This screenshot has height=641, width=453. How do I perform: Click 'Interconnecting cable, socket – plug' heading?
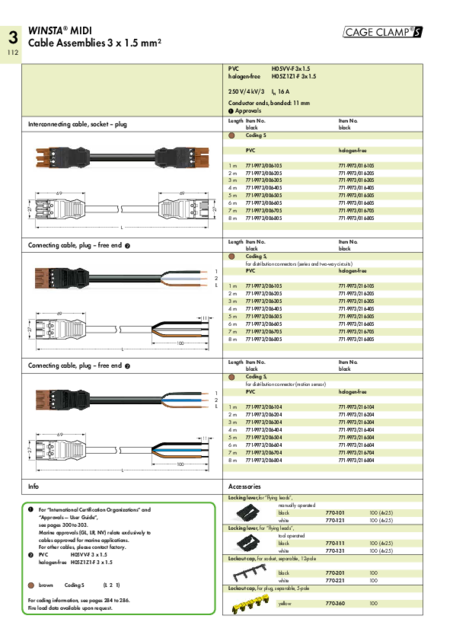[77, 124]
